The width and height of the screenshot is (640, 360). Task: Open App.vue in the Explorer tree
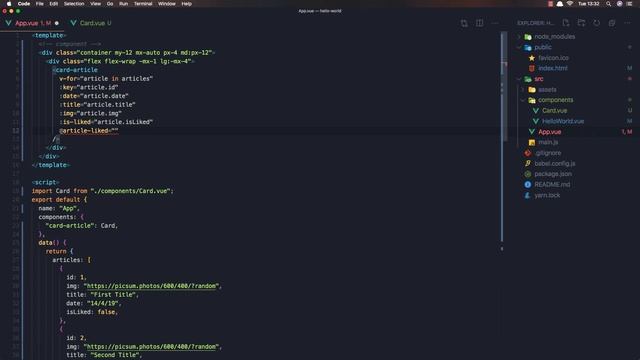(549, 132)
